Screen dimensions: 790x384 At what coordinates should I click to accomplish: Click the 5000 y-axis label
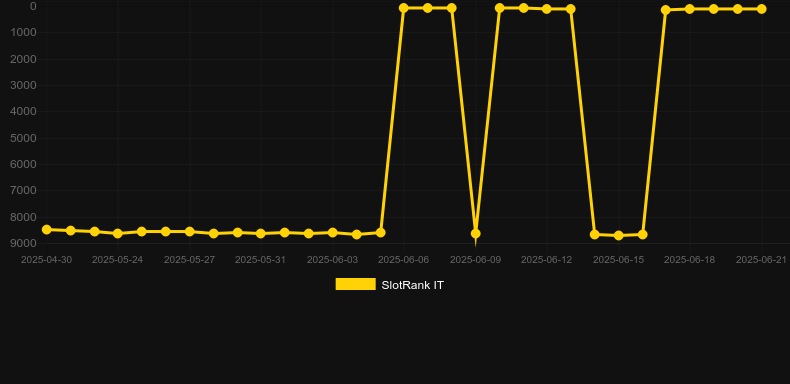[24, 138]
